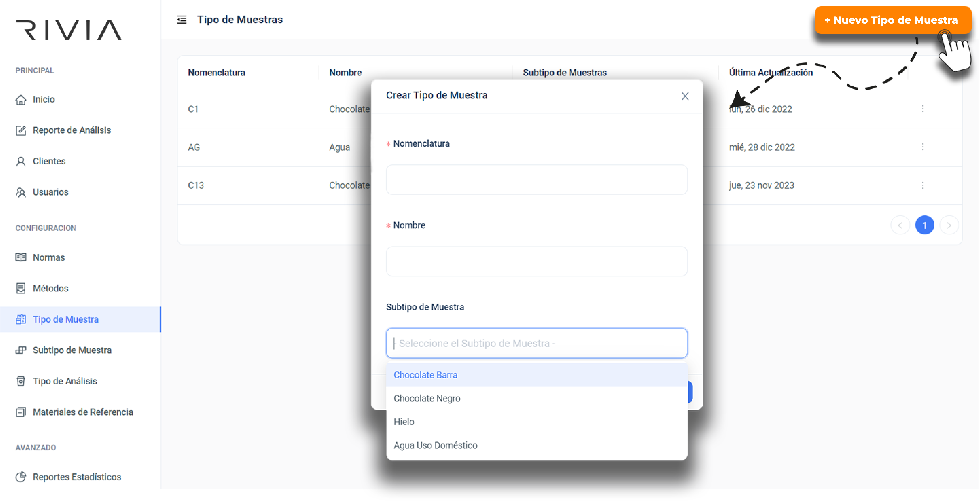Open the kebab menu on the Agua row
The height and width of the screenshot is (504, 980).
click(923, 147)
